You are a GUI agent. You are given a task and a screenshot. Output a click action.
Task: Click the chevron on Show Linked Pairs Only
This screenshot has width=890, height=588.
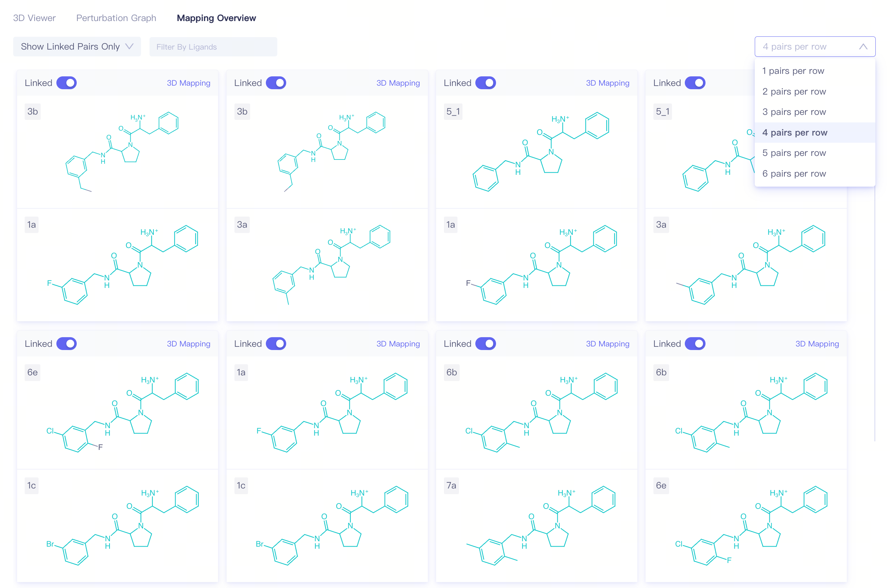point(130,46)
